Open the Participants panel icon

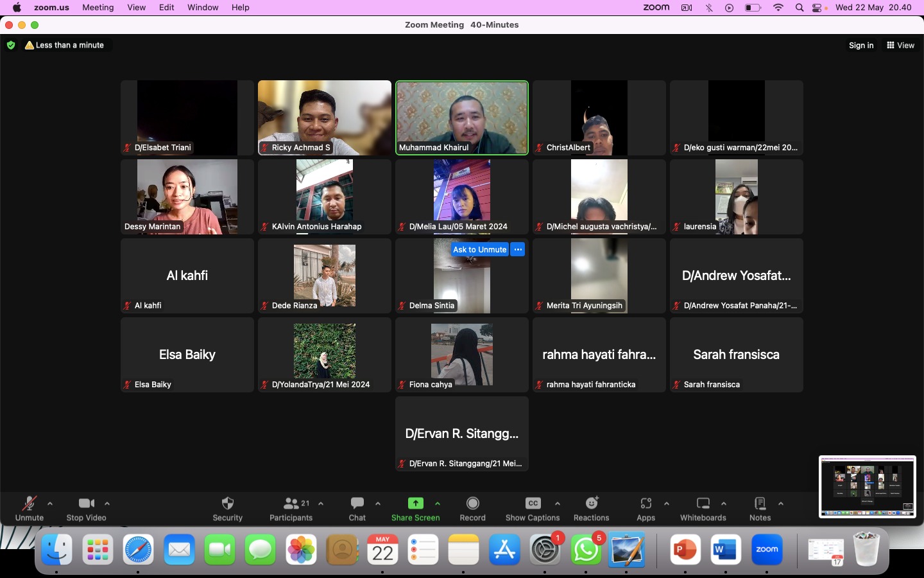[x=291, y=504]
